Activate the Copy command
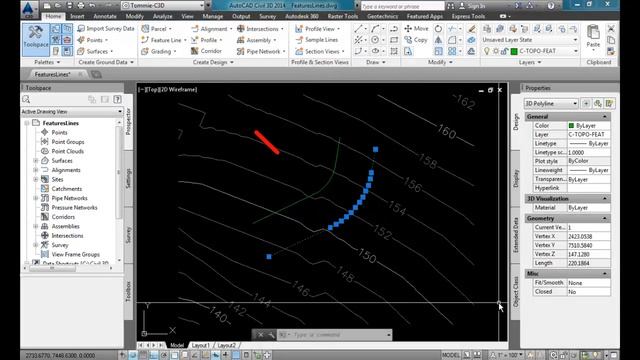640x360 pixels. point(416,40)
